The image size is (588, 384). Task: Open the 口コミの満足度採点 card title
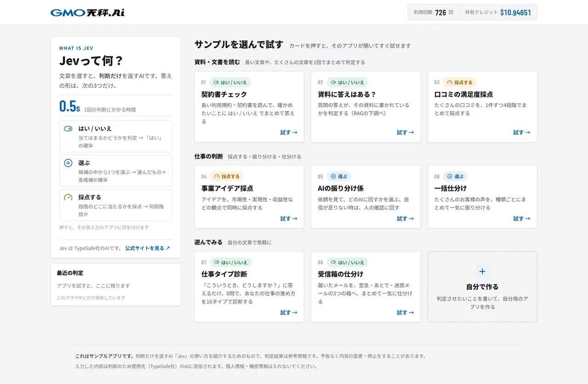pos(464,94)
